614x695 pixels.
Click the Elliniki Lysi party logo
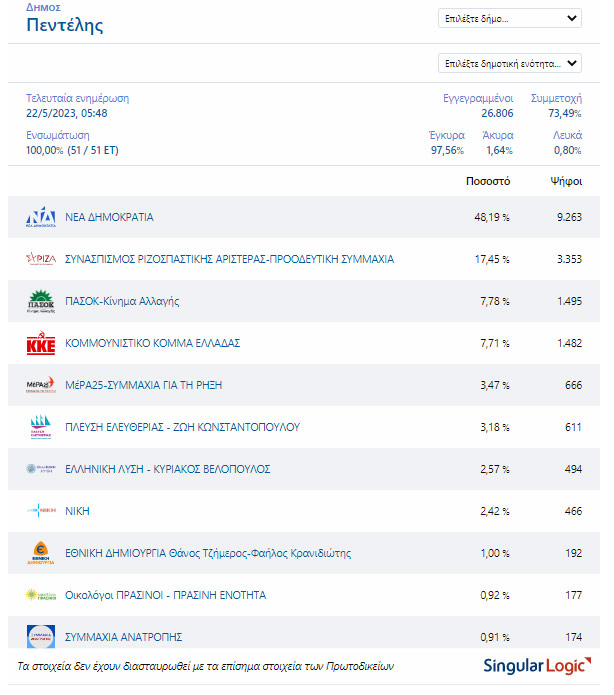pos(41,469)
